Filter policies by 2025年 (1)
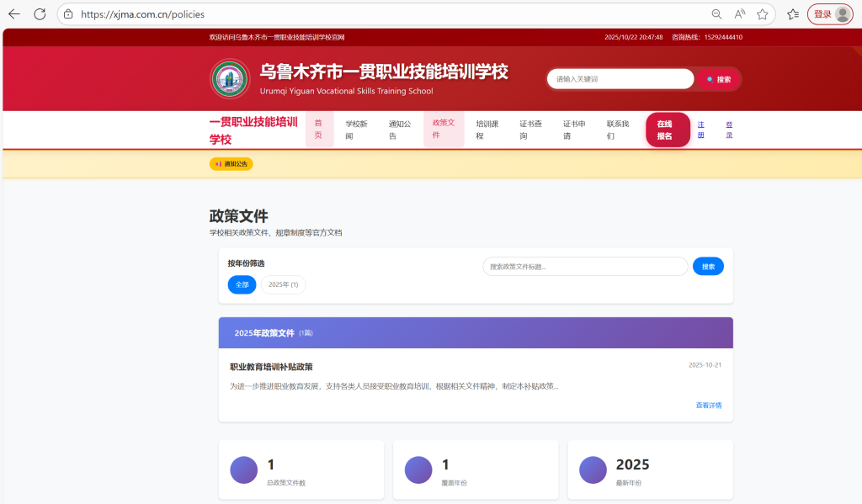The height and width of the screenshot is (504, 862). (x=283, y=285)
